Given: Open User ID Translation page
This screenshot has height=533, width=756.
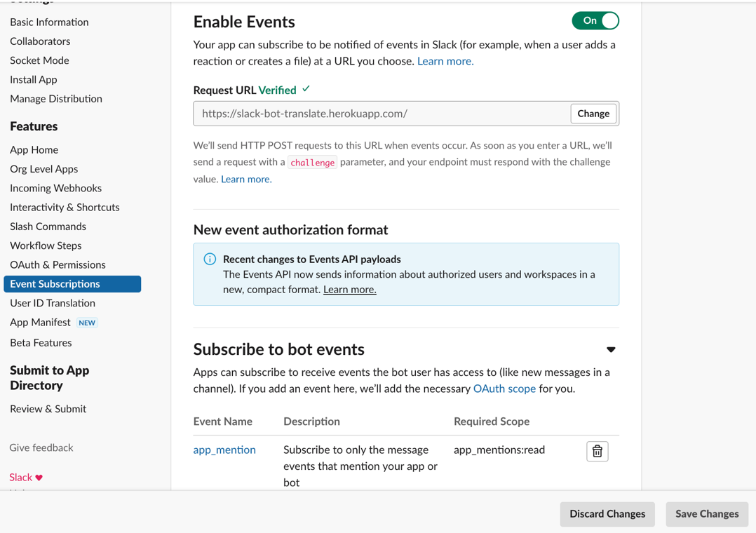Looking at the screenshot, I should (x=53, y=304).
